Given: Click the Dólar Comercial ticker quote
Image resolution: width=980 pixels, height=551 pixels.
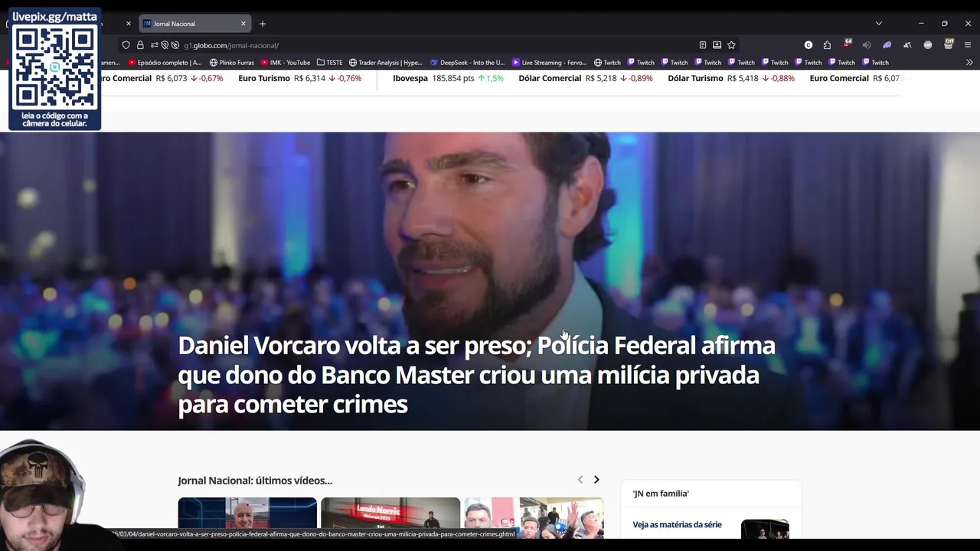Looking at the screenshot, I should pyautogui.click(x=586, y=78).
